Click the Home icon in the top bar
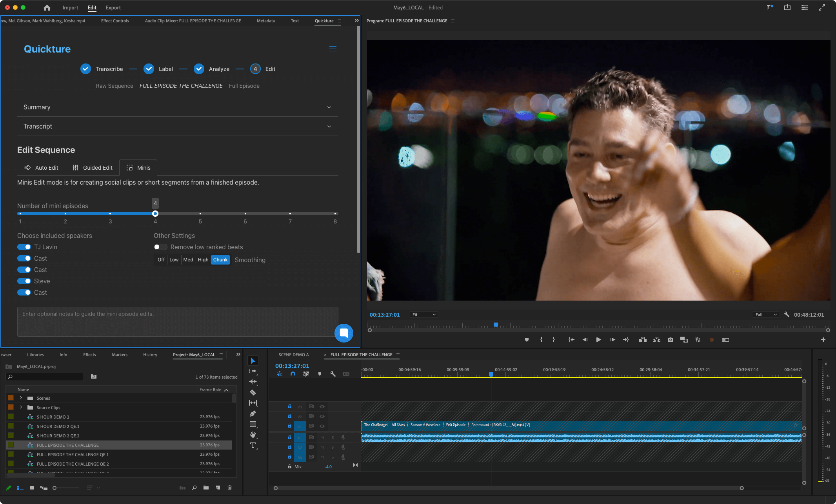The width and height of the screenshot is (836, 504). tap(47, 7)
